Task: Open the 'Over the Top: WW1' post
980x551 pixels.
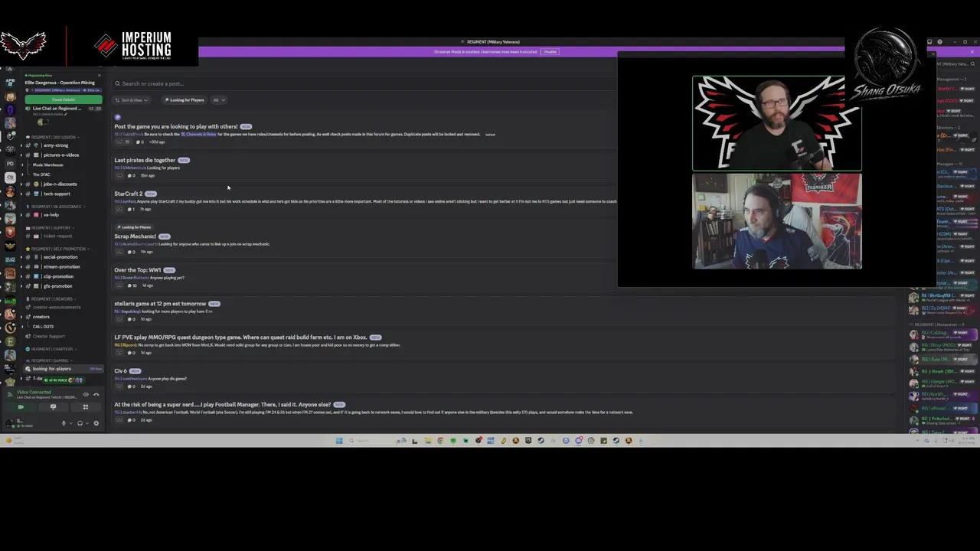Action: 138,270
